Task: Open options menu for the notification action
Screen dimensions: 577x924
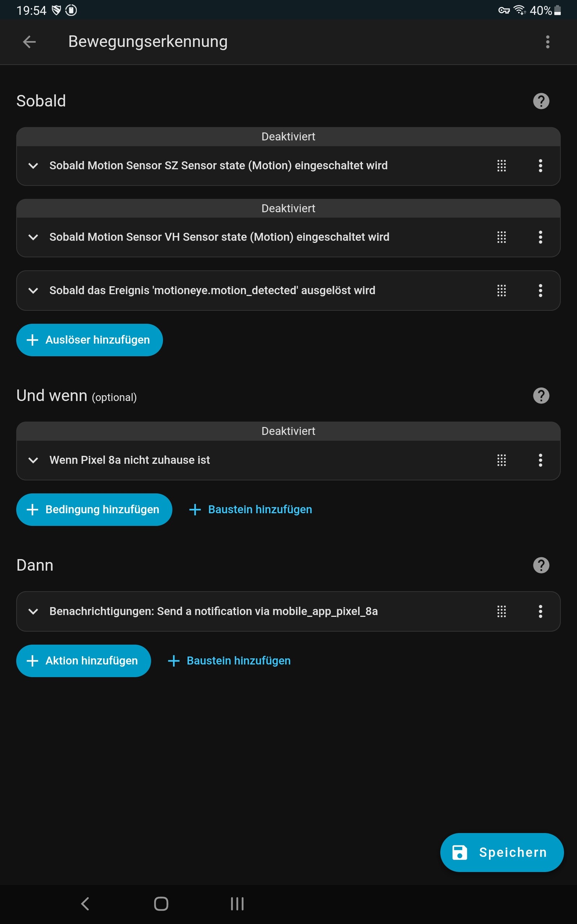Action: [540, 611]
